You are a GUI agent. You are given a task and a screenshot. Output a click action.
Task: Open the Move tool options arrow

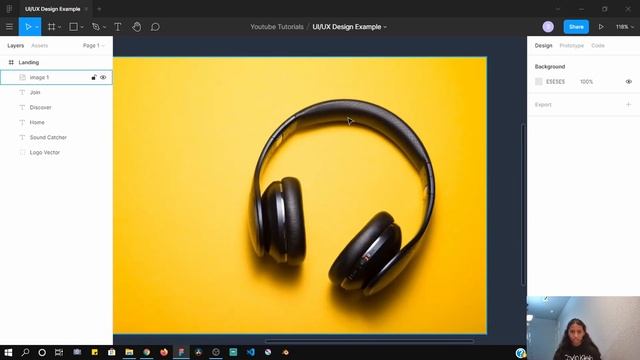[x=37, y=27]
